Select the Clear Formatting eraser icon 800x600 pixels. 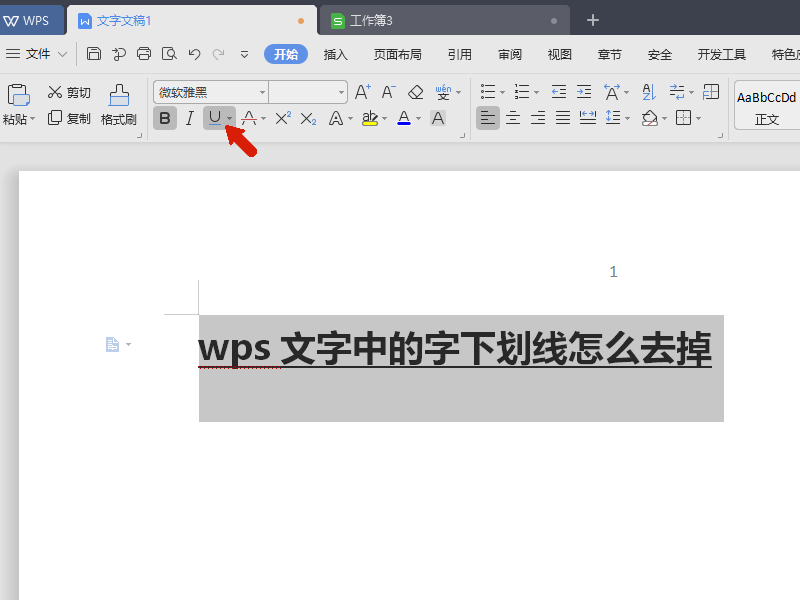415,91
